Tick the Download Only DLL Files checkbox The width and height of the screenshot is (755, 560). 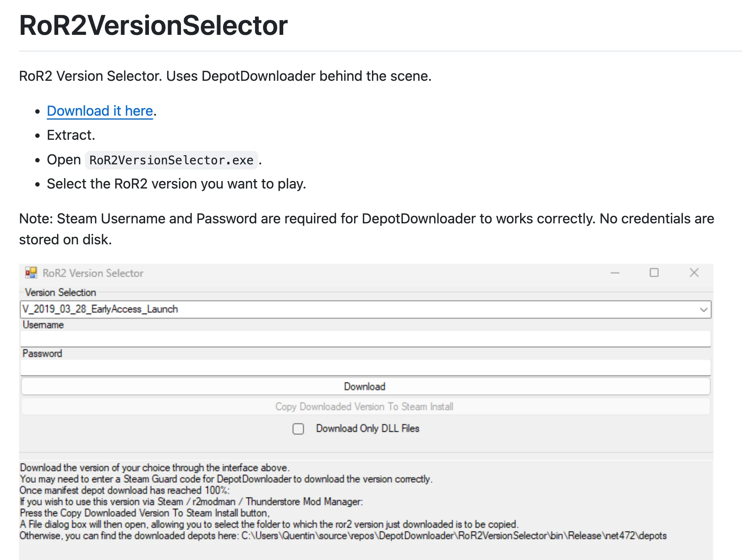pos(298,429)
